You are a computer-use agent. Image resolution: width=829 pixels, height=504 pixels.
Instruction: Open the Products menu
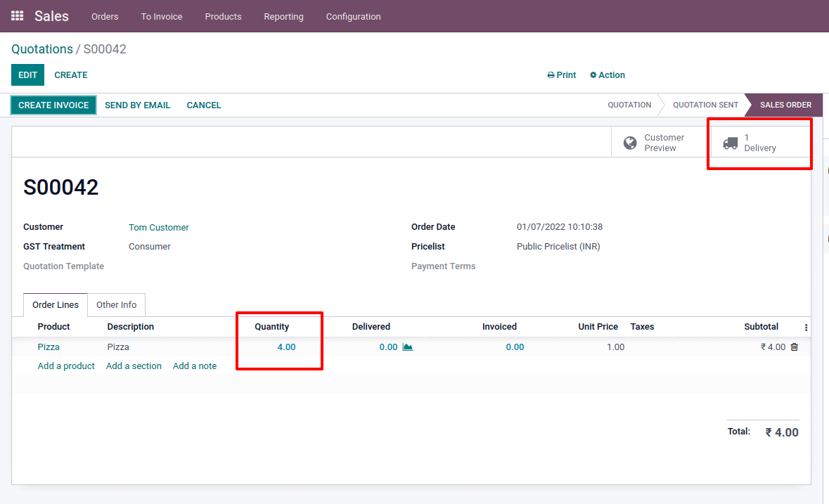pos(223,16)
